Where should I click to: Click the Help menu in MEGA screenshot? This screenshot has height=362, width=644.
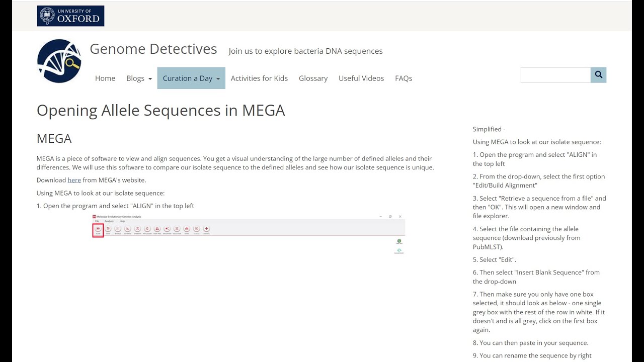pos(122,221)
